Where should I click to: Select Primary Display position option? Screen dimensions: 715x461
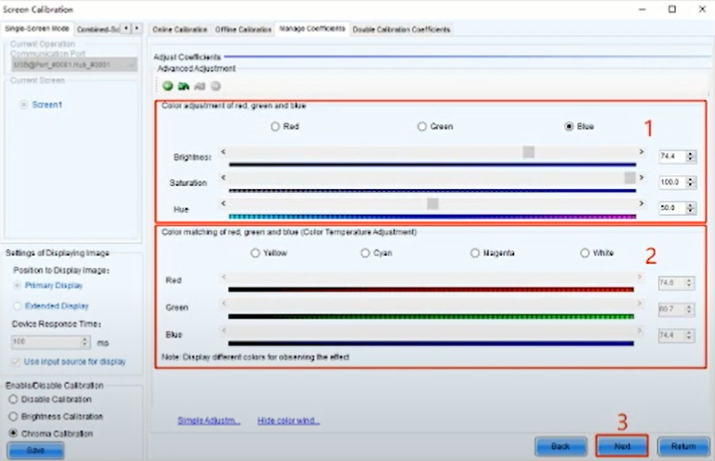click(17, 285)
